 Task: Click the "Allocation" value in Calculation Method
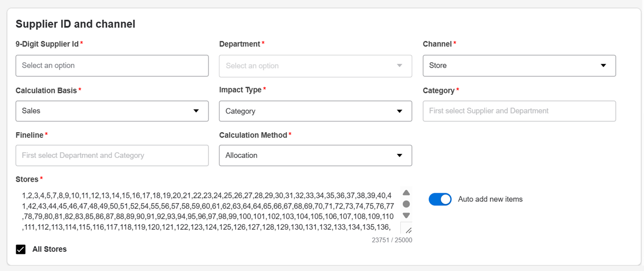(241, 155)
